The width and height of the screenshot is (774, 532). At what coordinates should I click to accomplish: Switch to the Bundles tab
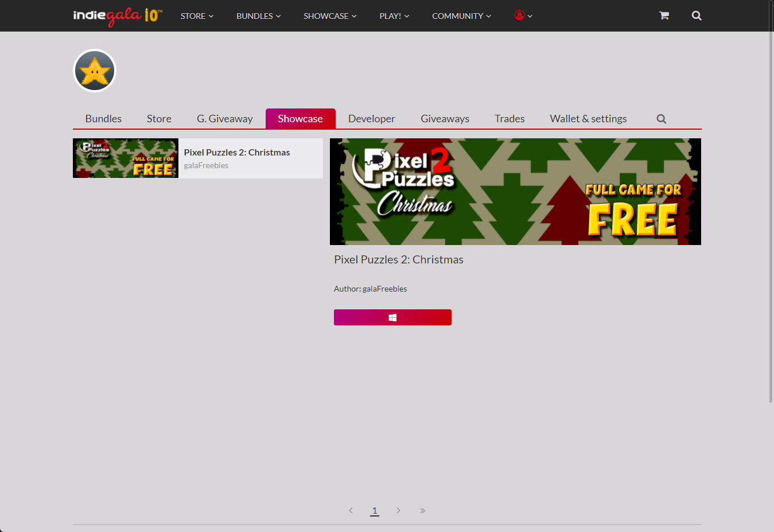(x=103, y=119)
